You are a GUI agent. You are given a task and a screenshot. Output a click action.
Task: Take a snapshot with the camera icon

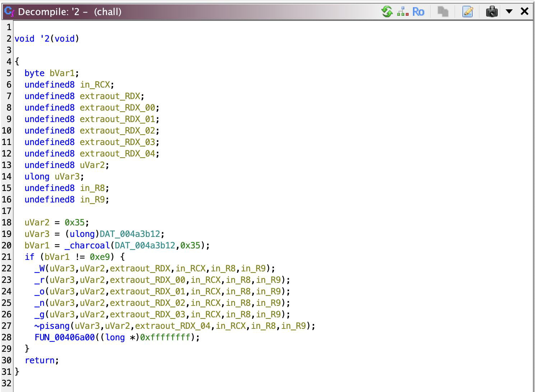click(x=492, y=12)
